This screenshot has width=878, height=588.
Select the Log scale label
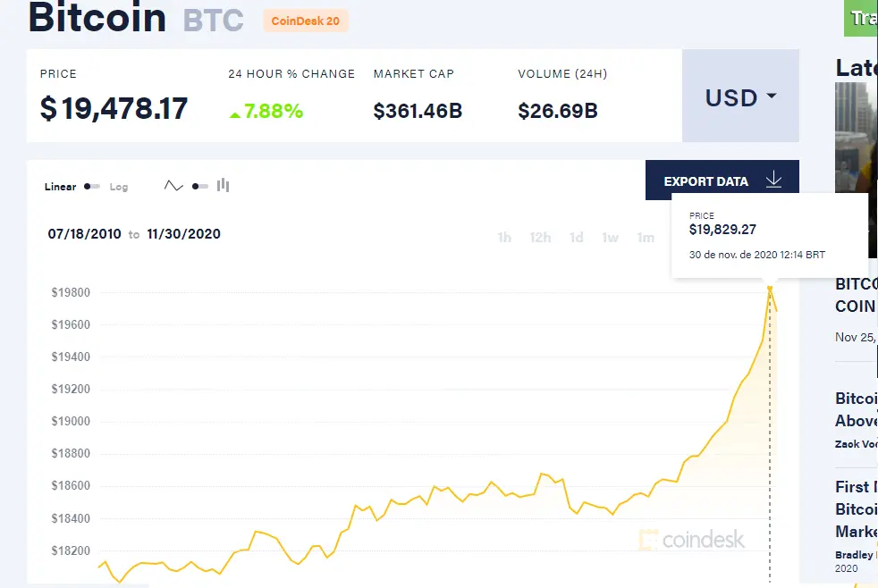119,187
